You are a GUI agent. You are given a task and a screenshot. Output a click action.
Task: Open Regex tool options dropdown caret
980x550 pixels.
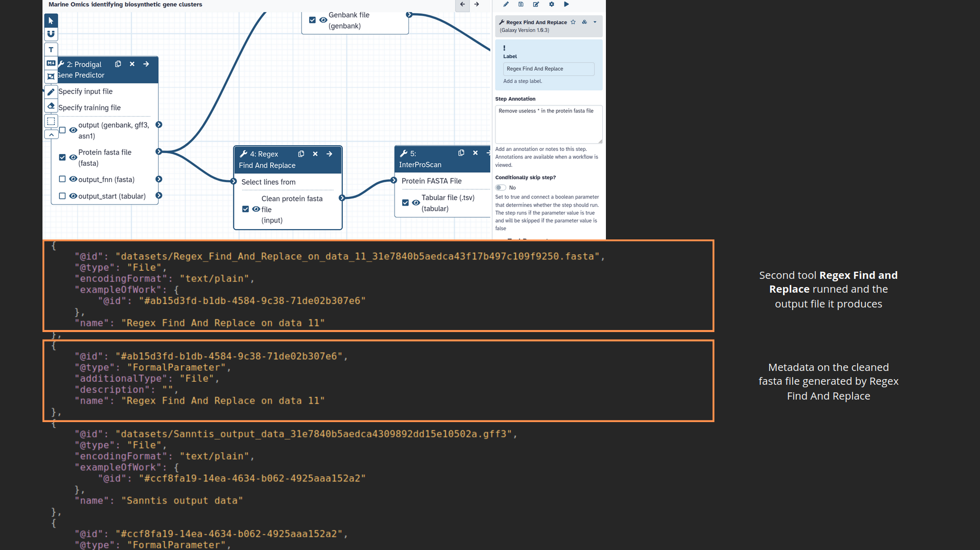tap(595, 22)
